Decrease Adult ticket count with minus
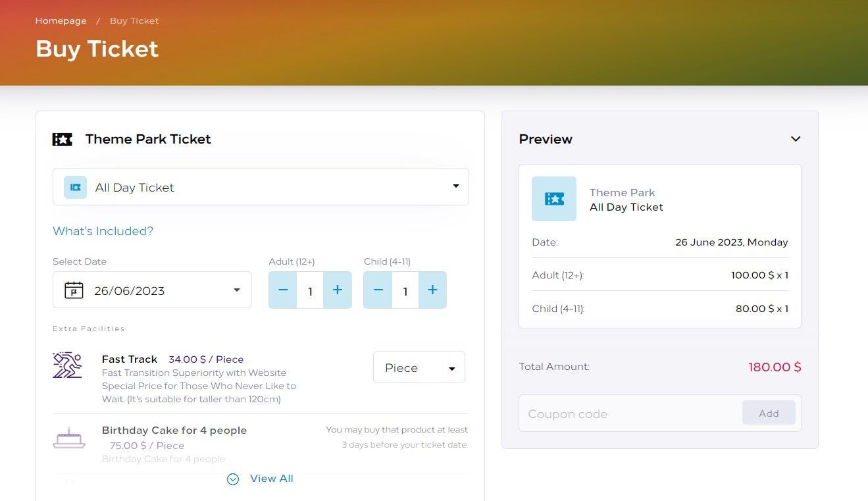Screen dimensions: 868x501 (283, 290)
